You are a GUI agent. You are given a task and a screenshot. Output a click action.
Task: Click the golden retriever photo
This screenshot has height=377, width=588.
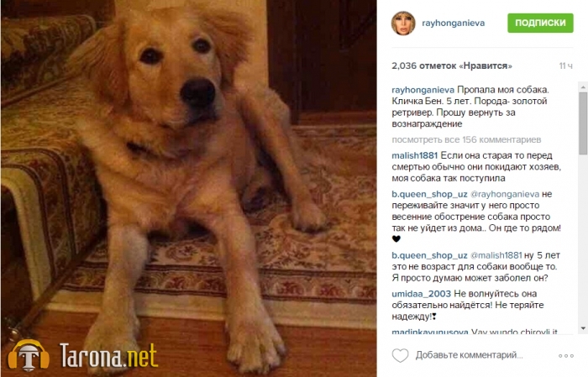[x=189, y=188]
